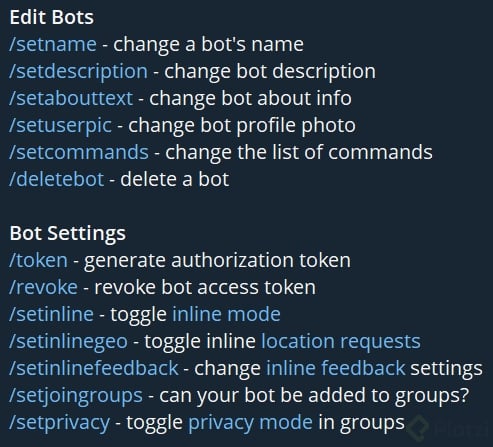Open the 'privacy mode' hyperlink
Viewport: 493px width, 447px height.
pos(250,423)
